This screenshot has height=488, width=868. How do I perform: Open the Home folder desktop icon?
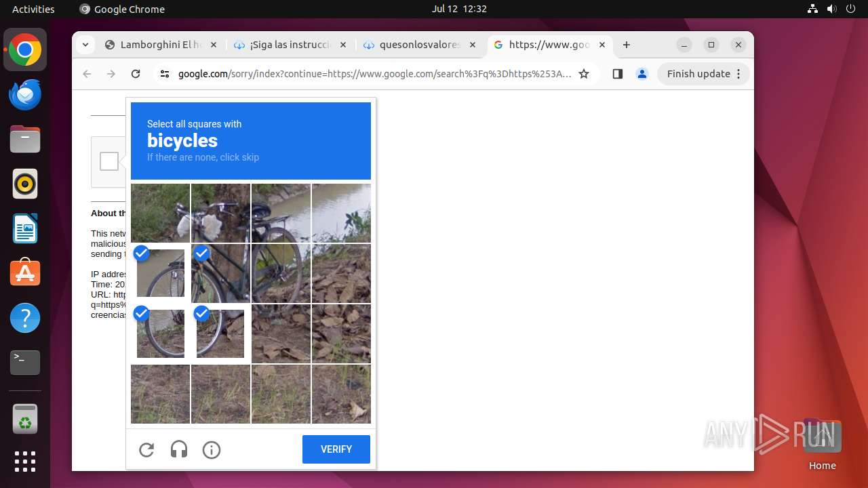[x=822, y=445]
